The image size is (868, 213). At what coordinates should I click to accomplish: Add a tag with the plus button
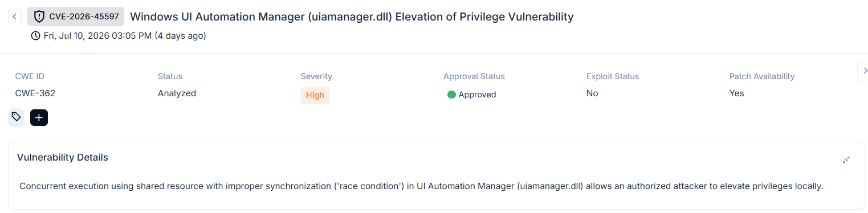pos(39,117)
